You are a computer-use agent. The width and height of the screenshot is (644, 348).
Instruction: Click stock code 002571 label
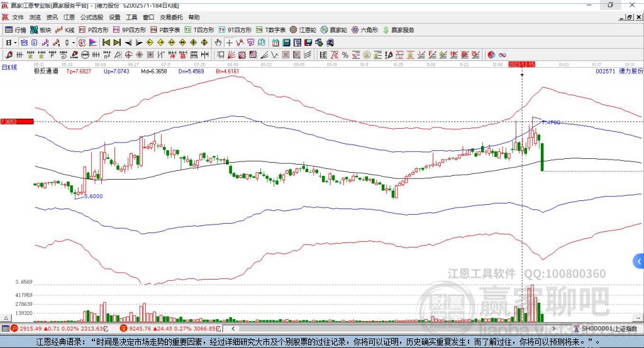pyautogui.click(x=606, y=71)
